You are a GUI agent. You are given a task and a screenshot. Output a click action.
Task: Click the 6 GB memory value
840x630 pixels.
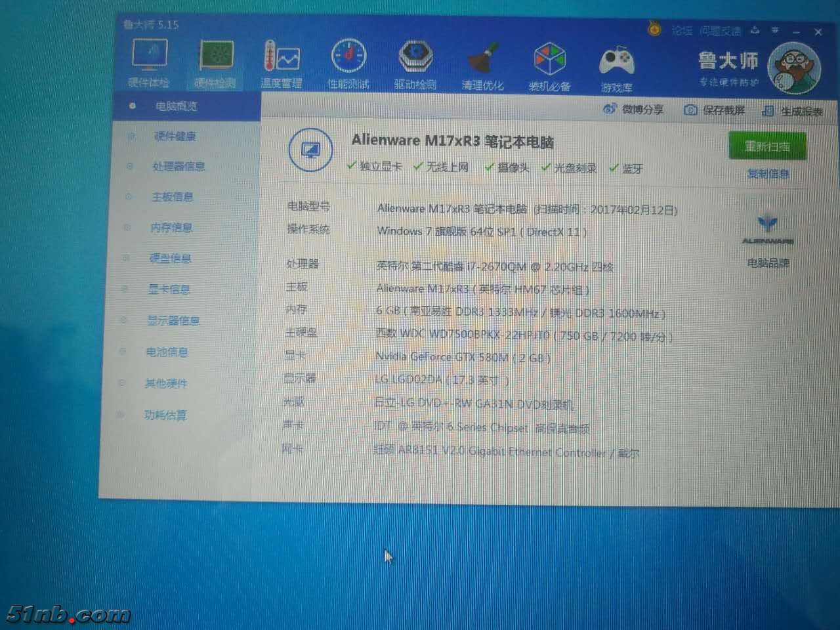(x=521, y=313)
